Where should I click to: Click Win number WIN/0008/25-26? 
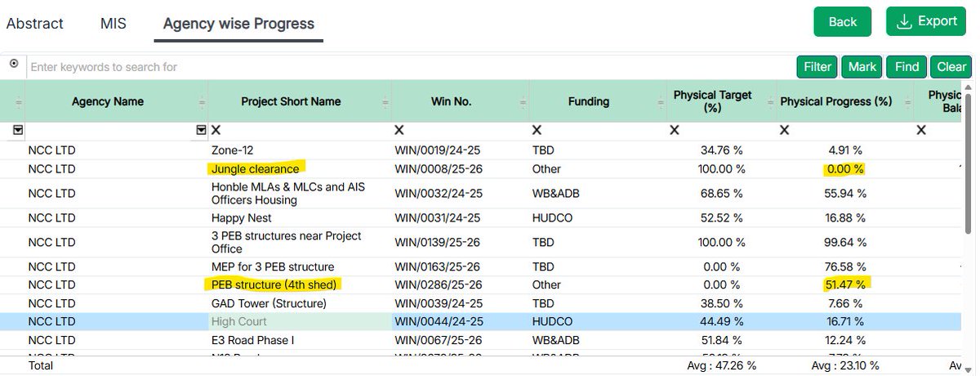[x=439, y=169]
